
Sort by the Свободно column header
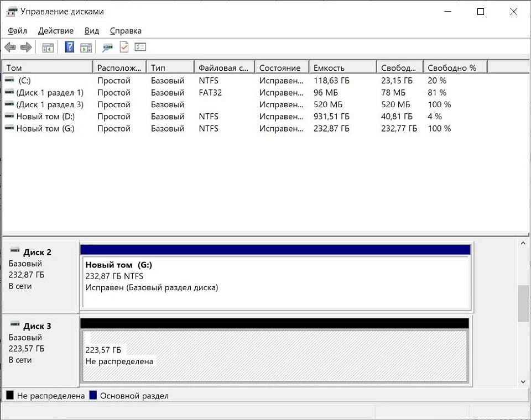400,67
